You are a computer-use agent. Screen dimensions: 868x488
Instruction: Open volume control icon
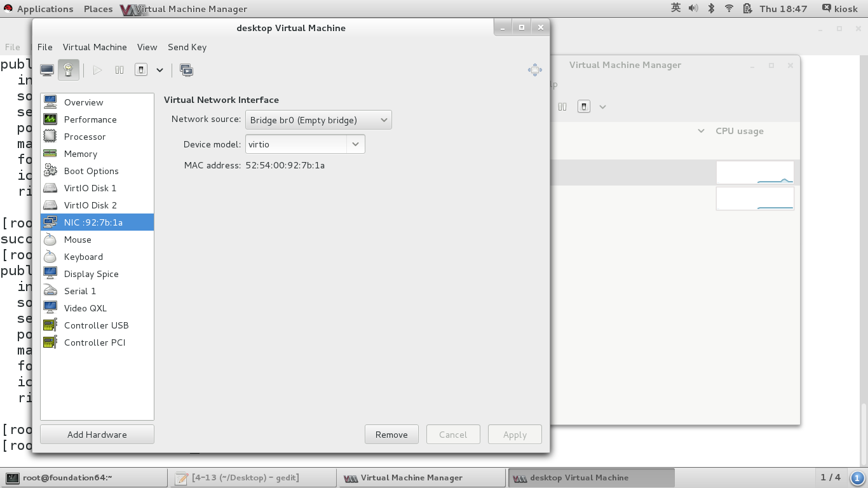(693, 8)
